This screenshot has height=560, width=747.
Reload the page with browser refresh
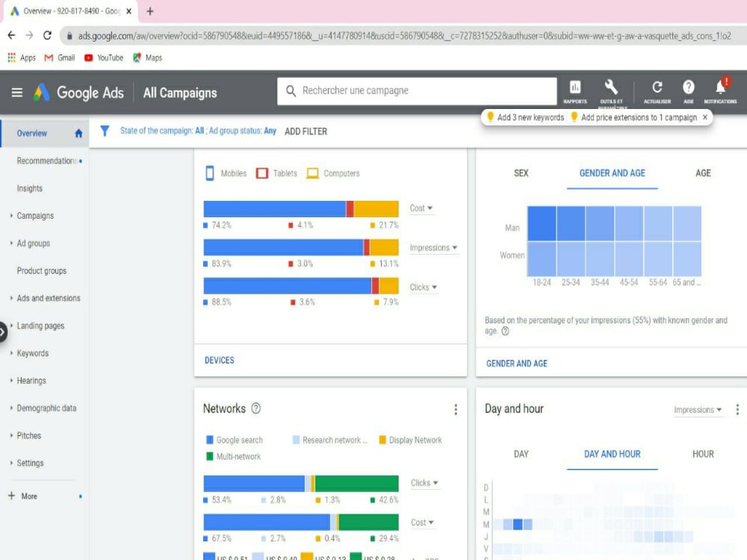[47, 35]
